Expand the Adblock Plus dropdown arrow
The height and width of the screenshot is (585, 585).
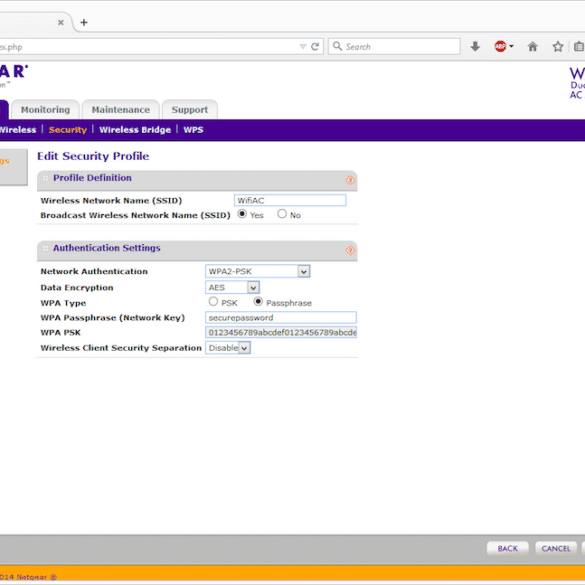[x=511, y=47]
